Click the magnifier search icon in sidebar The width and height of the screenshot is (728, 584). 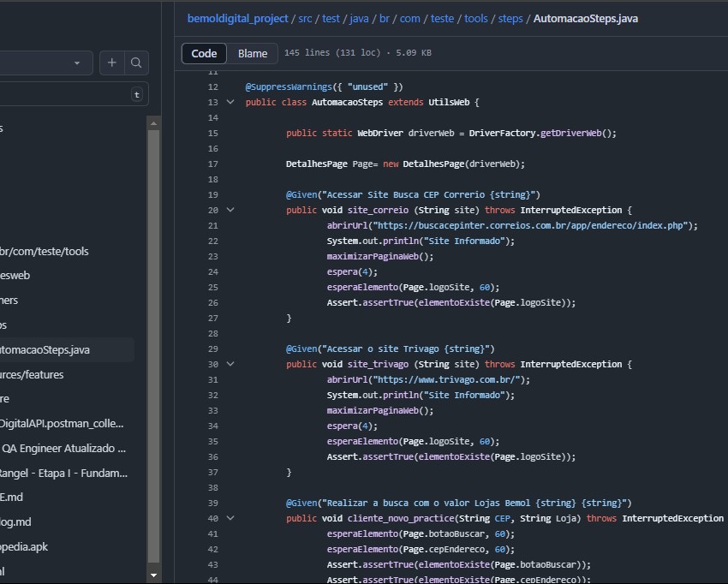point(136,63)
